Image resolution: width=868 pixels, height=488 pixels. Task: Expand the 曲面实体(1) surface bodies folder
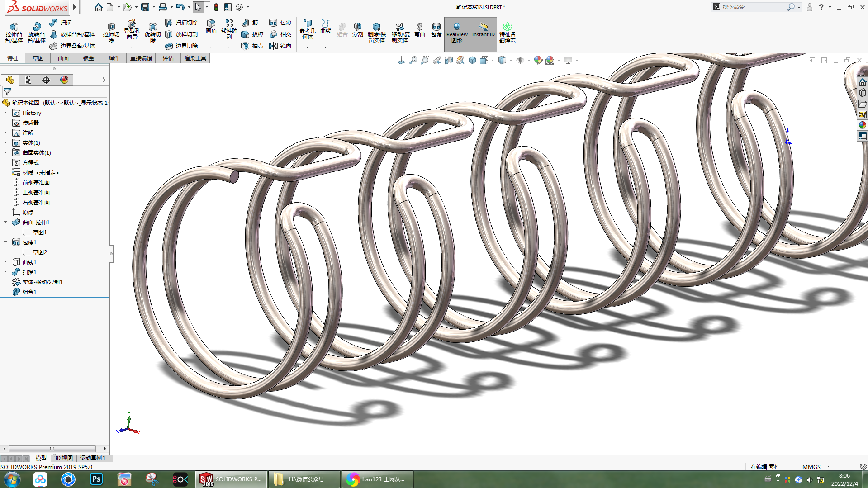coord(5,152)
